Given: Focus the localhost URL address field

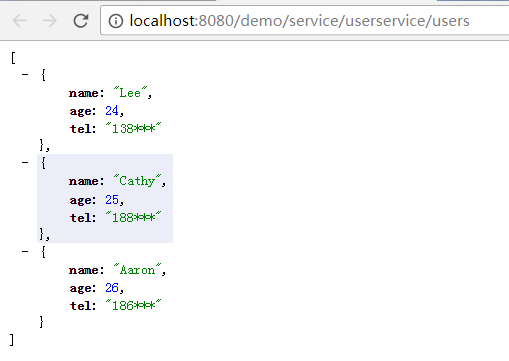Looking at the screenshot, I should tap(304, 21).
